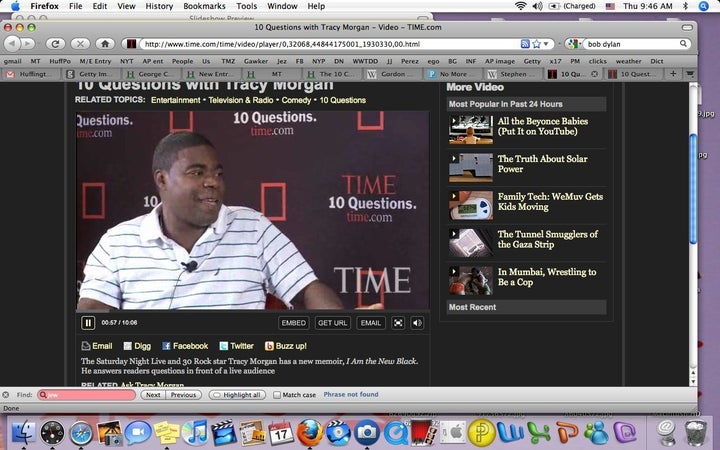
Task: Click the GET URL button
Action: coord(332,323)
